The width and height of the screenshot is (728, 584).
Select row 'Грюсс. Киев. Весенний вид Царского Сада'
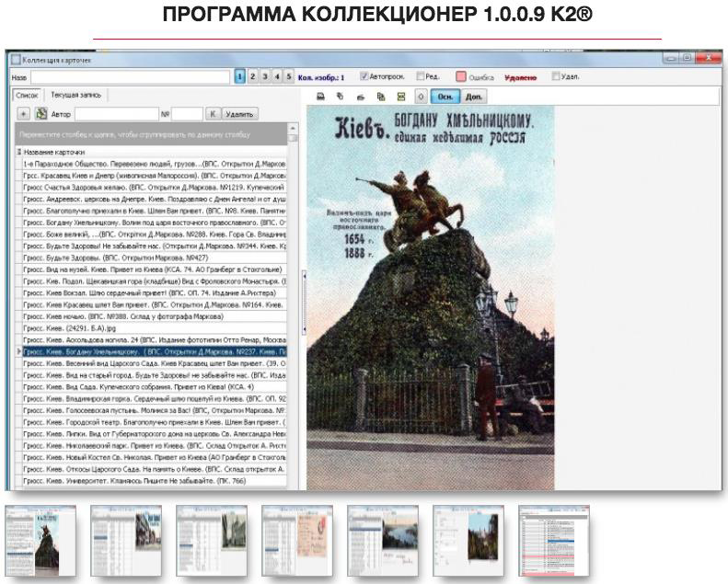[x=154, y=363]
